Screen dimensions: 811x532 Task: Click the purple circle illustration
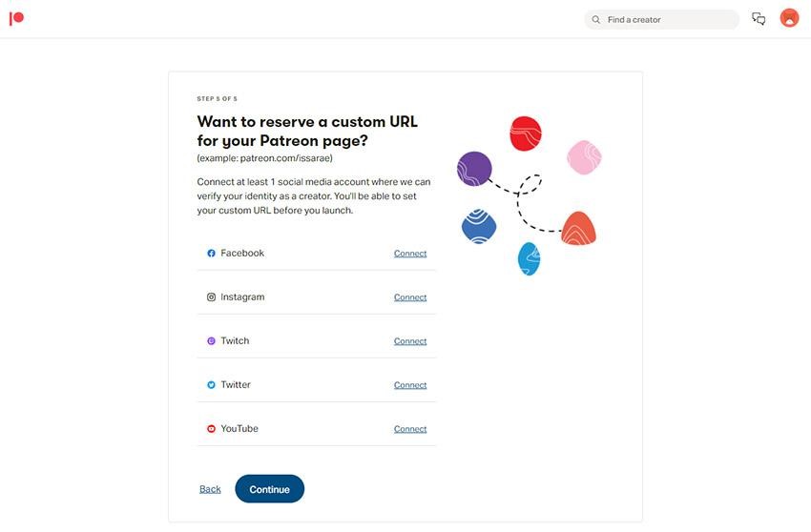(474, 169)
